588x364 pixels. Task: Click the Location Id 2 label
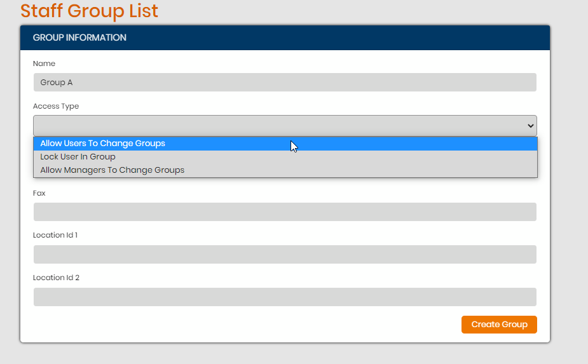(56, 278)
